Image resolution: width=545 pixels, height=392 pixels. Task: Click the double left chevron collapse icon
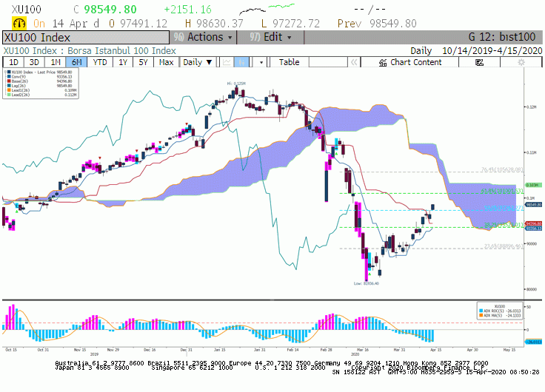pyautogui.click(x=354, y=62)
